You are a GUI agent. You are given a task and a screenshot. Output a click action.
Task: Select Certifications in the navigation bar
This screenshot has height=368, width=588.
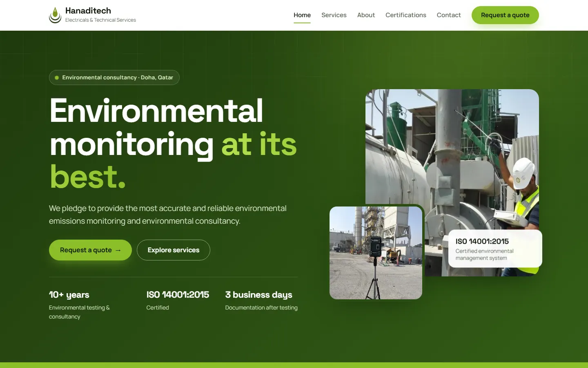pos(406,15)
